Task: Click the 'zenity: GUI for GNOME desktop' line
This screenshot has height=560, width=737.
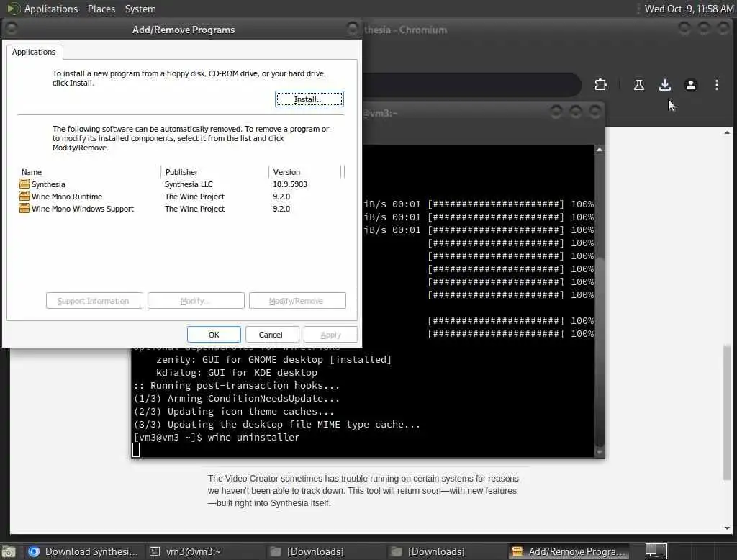Action: tap(273, 360)
